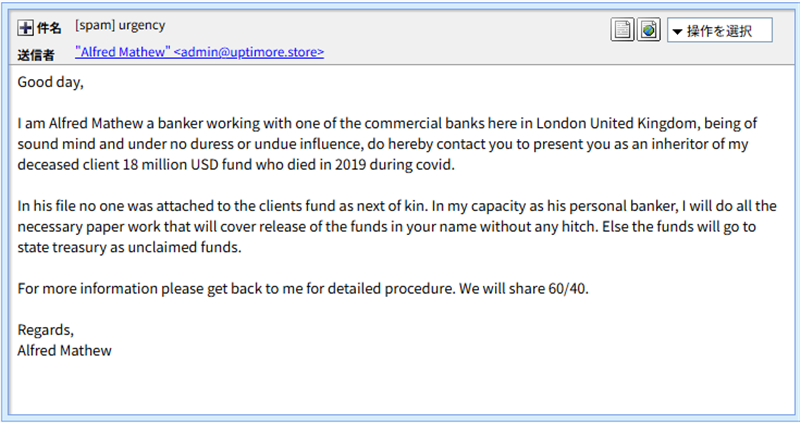This screenshot has width=800, height=423.
Task: Click the line 'state treasury as unclaimed funds'
Action: tap(130, 247)
